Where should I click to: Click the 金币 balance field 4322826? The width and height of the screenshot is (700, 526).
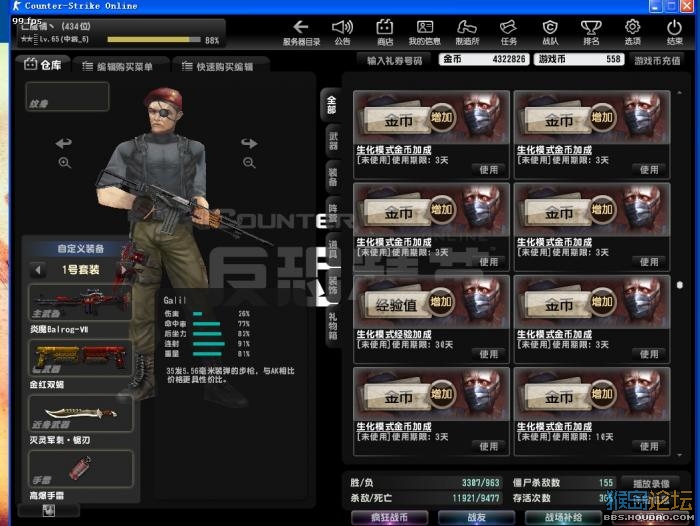(484, 59)
